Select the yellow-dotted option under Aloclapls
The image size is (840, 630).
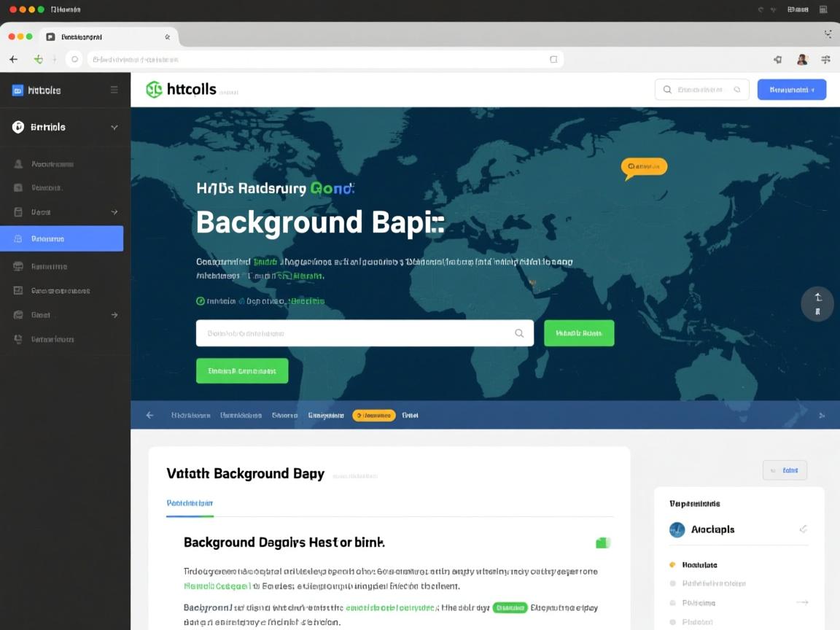tap(699, 564)
